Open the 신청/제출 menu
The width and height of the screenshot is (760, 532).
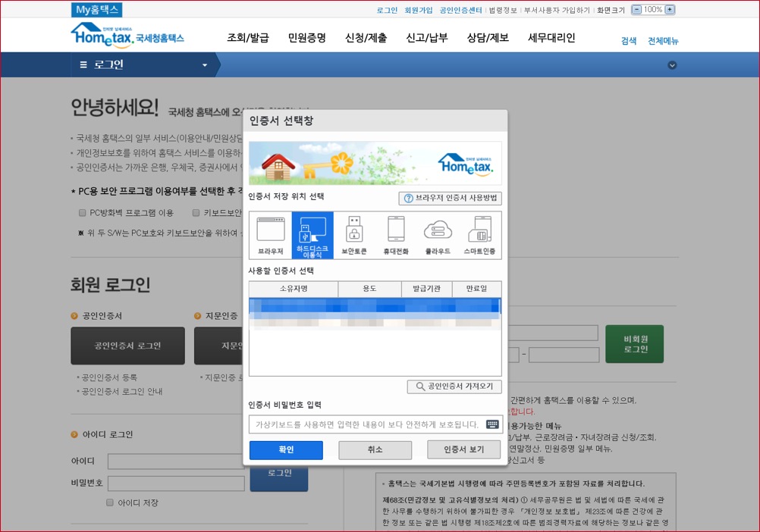click(366, 38)
